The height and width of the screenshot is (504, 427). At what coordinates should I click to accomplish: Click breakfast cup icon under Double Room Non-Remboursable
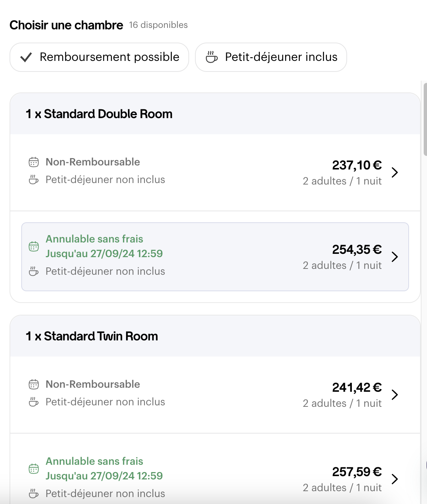coord(34,180)
